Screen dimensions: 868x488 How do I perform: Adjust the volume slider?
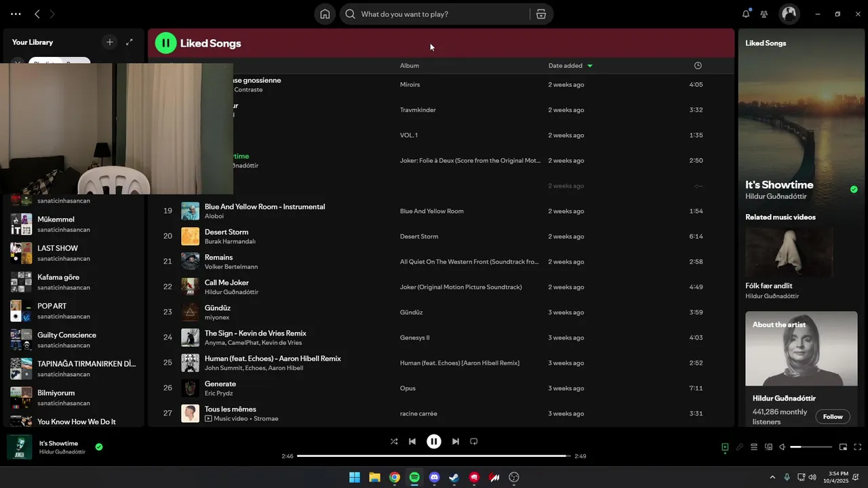(811, 447)
